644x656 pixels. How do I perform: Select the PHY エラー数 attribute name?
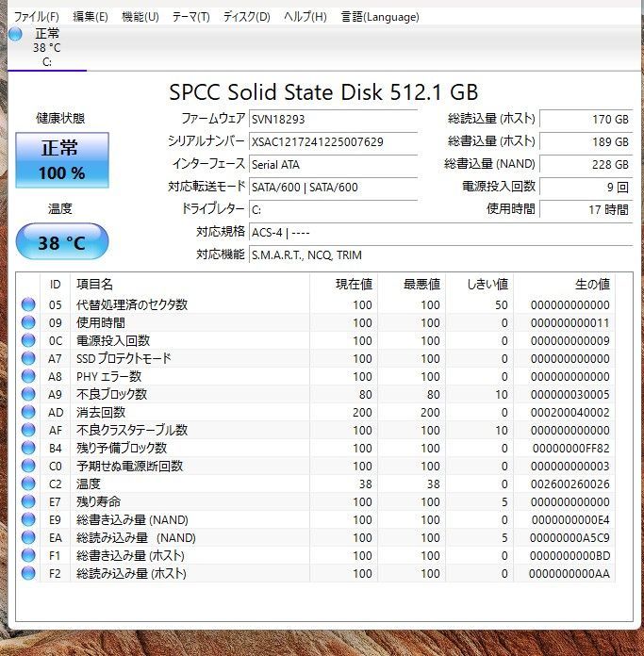pos(109,376)
